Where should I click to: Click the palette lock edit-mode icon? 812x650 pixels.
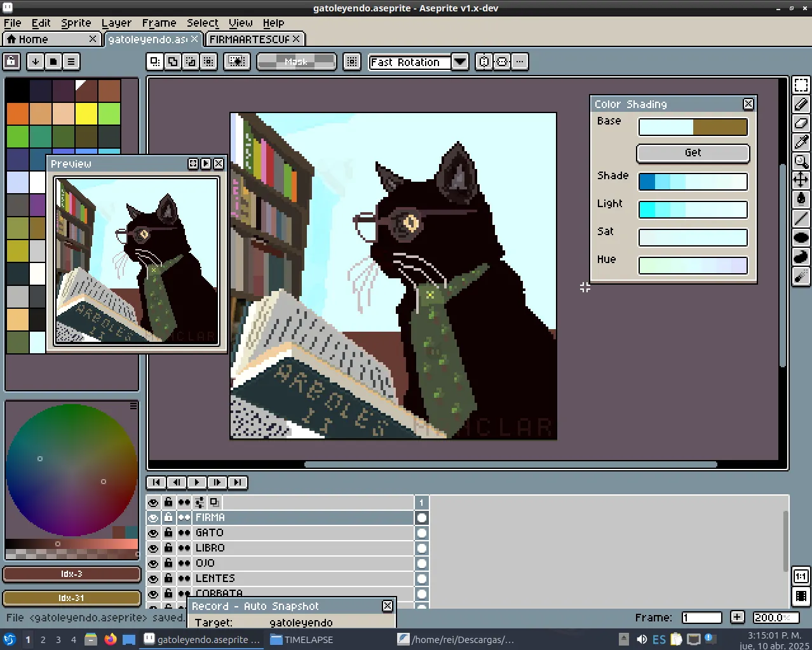(12, 62)
